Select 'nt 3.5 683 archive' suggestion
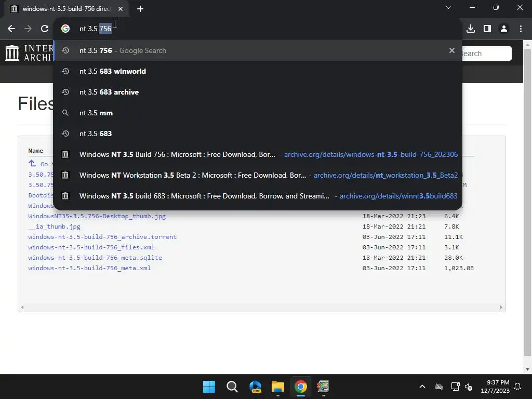 (x=258, y=92)
